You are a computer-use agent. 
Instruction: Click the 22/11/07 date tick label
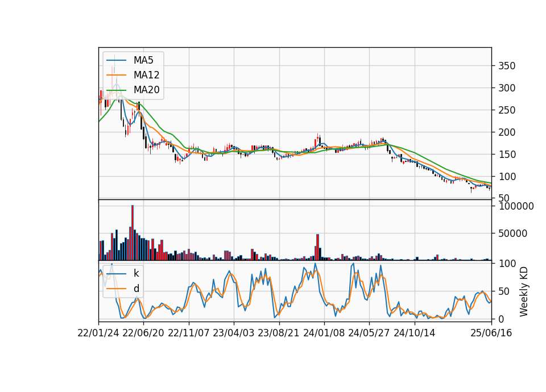click(189, 333)
